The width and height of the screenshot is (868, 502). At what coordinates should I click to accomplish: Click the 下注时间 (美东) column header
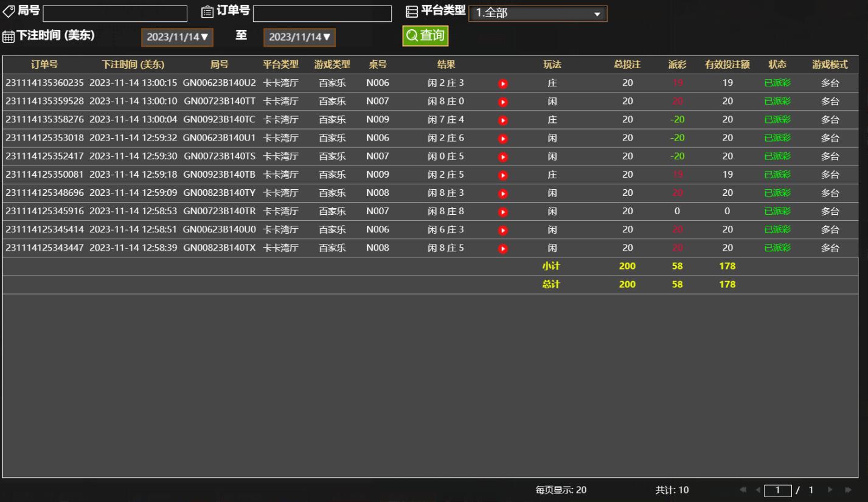point(133,64)
